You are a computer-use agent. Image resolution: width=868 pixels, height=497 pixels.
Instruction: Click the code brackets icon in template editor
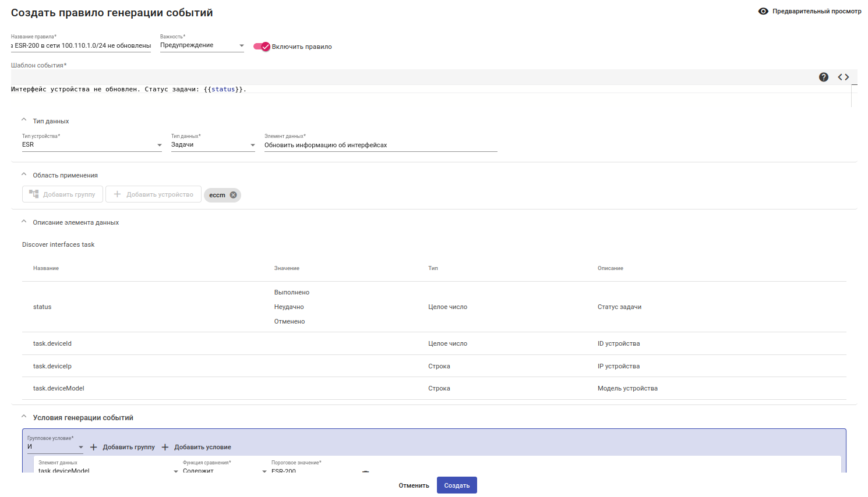point(844,77)
